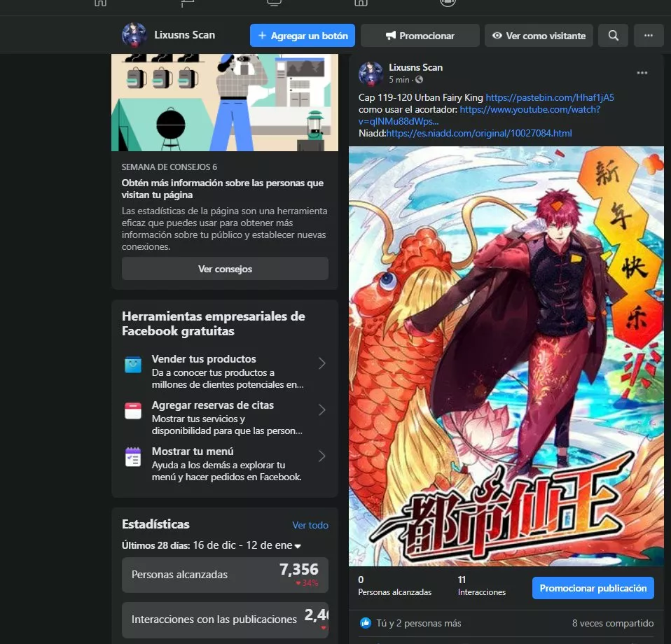
Task: Open the pastebin.com link in the post
Action: [x=550, y=97]
